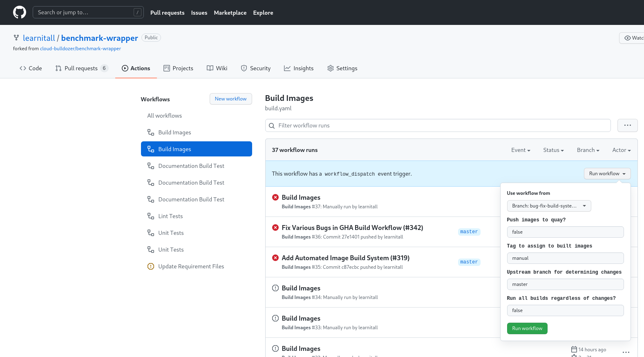Viewport: 644px width, 357px height.
Task: Open the Security tab
Action: (256, 68)
